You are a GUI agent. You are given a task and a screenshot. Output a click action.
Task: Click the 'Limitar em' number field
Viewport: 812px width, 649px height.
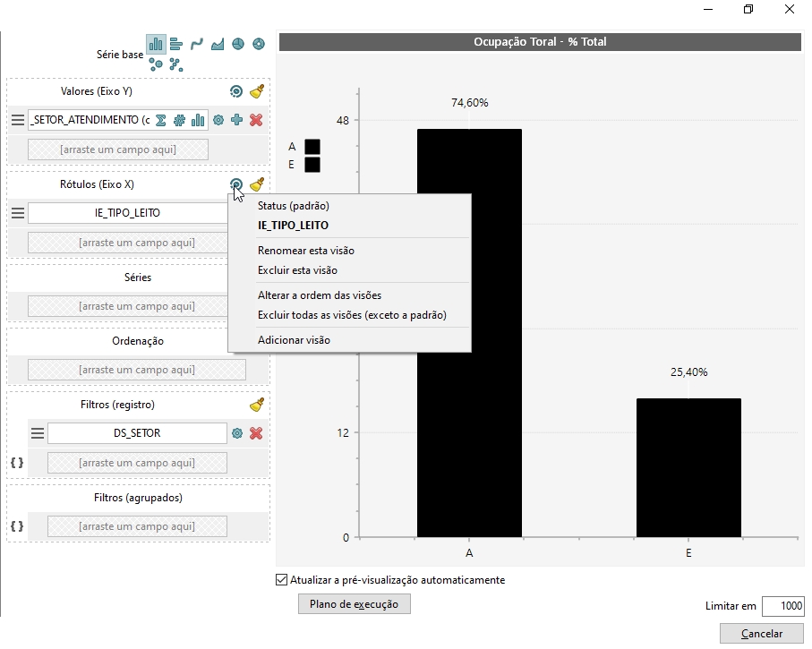(x=782, y=606)
